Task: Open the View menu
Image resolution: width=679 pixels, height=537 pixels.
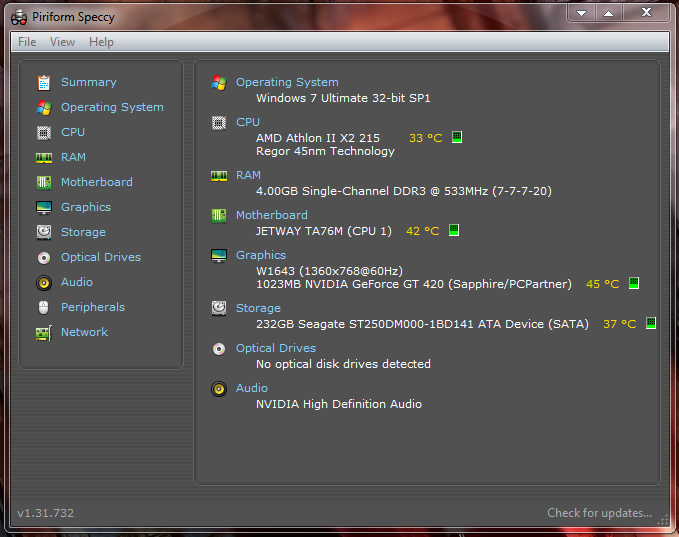Action: point(62,42)
